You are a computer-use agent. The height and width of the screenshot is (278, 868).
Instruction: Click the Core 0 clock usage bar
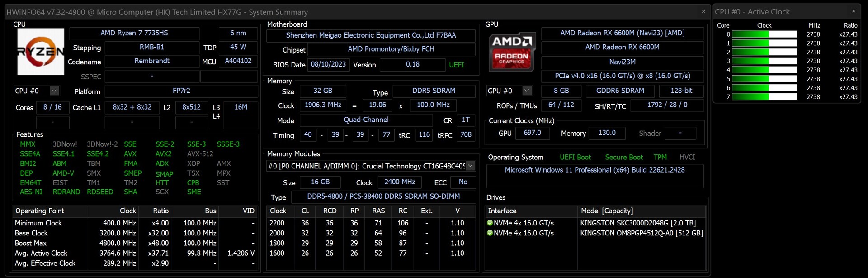(764, 34)
